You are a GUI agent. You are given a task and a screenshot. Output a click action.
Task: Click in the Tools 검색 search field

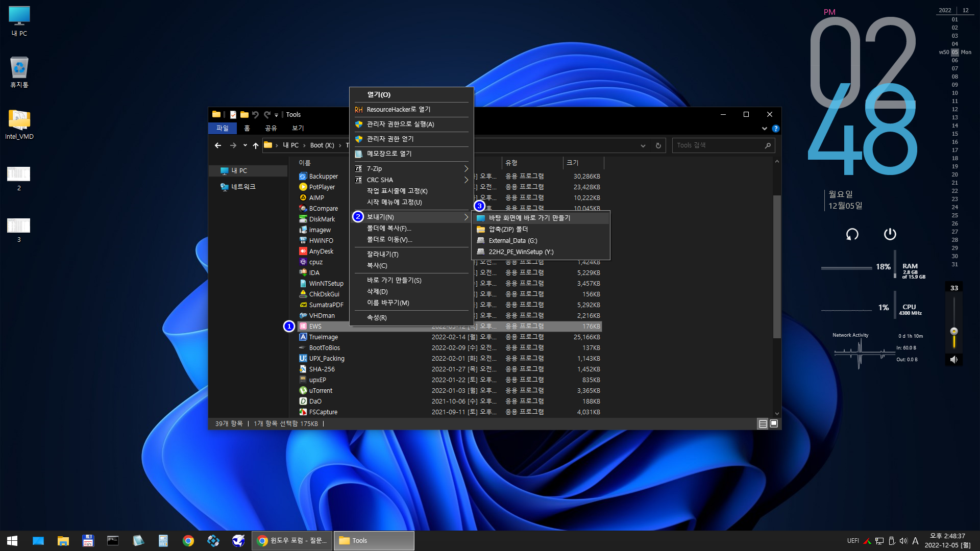click(x=723, y=146)
